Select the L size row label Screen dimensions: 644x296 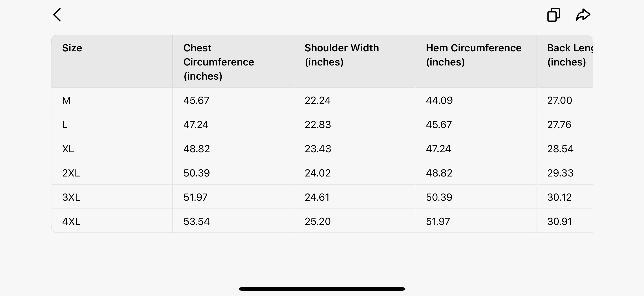coord(65,124)
